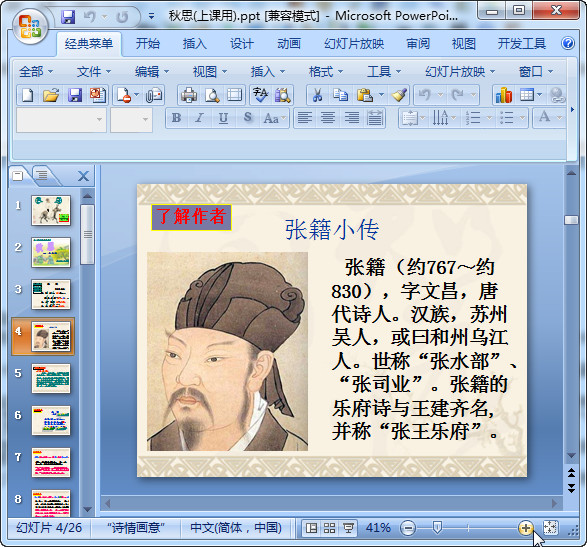Go to the previous slide arrows
The width and height of the screenshot is (587, 547).
[571, 472]
